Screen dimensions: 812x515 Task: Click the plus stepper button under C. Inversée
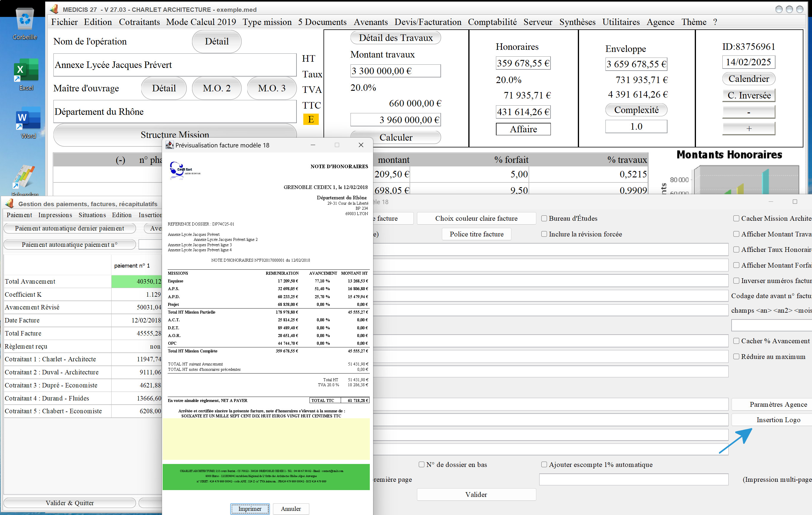[748, 128]
